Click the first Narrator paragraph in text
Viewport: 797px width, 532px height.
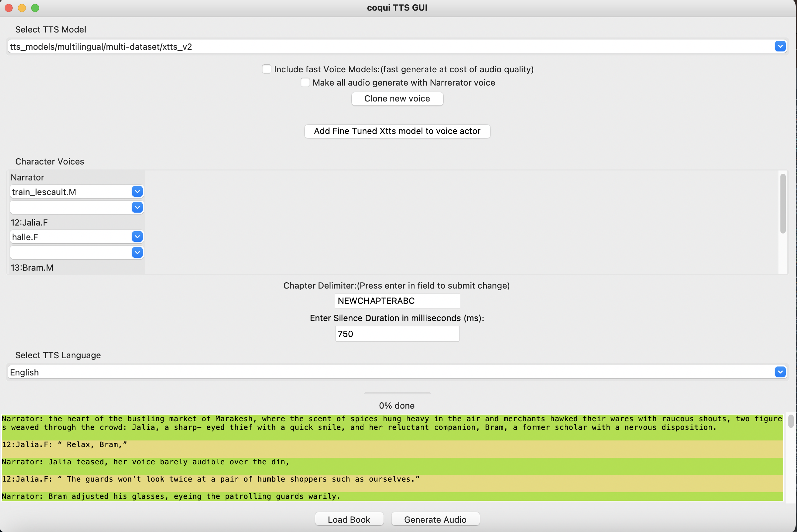tap(373, 423)
